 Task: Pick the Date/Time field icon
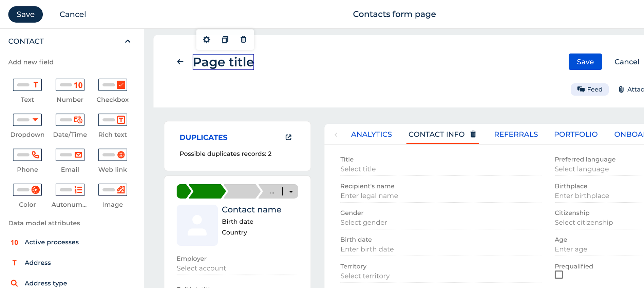pyautogui.click(x=70, y=120)
